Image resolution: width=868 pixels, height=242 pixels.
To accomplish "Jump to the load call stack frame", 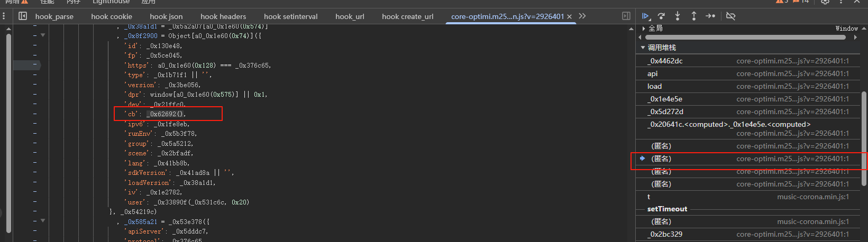I will (654, 86).
